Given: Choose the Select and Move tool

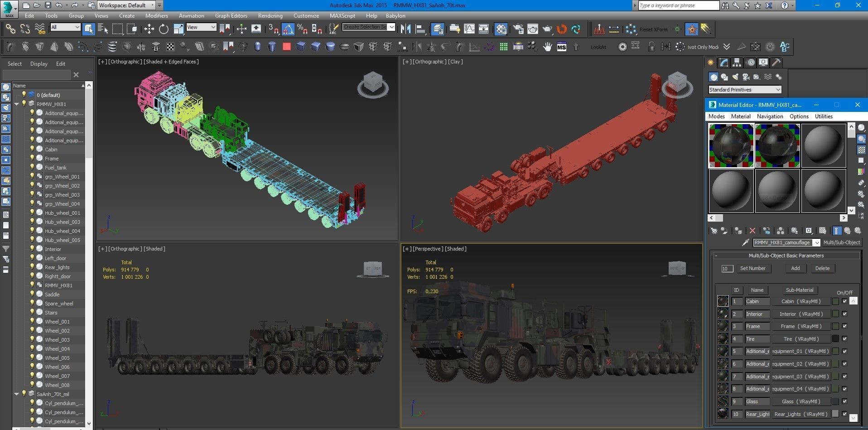Looking at the screenshot, I should tap(149, 29).
